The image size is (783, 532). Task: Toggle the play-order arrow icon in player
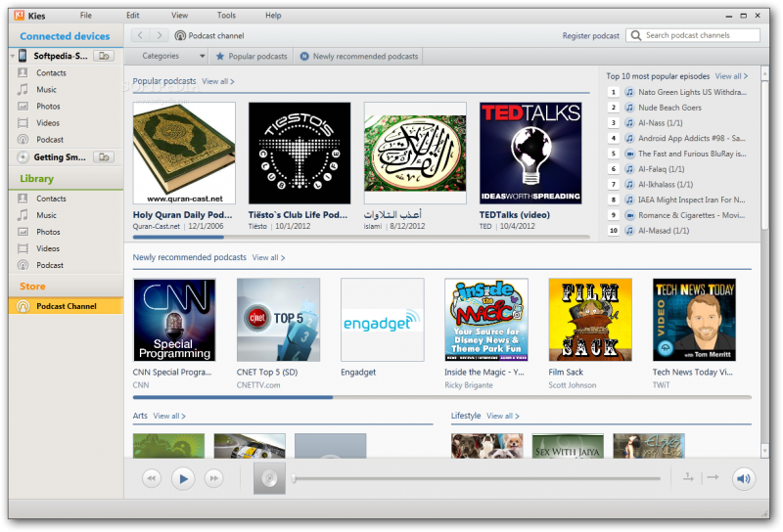[x=713, y=477]
